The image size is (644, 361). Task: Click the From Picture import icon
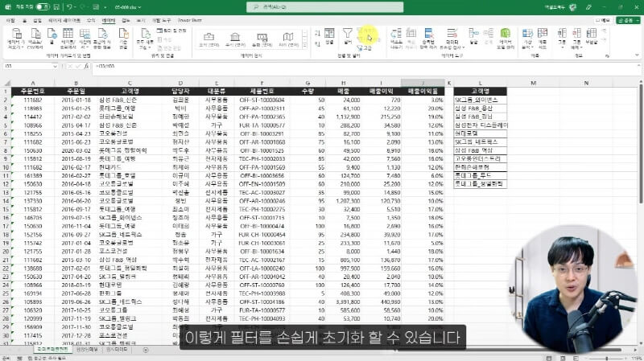click(x=85, y=38)
